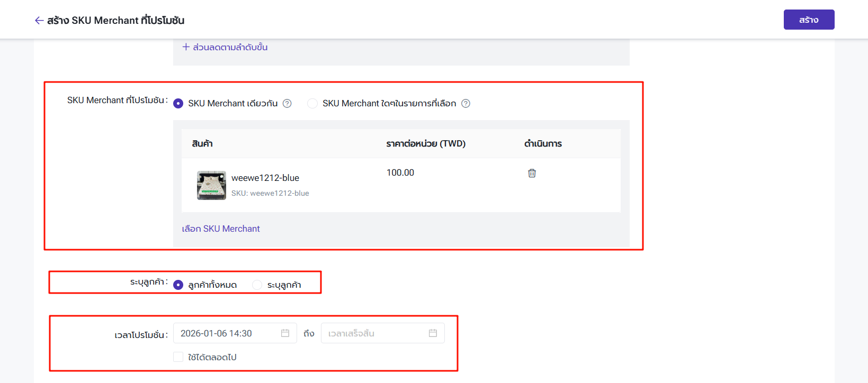Click the SKU: weewe1212-blue text
This screenshot has height=383, width=868.
[x=270, y=194]
